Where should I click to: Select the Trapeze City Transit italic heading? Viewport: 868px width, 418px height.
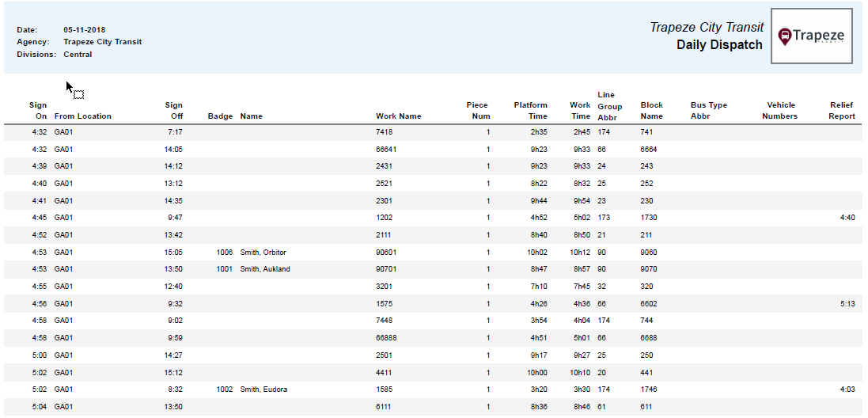pyautogui.click(x=707, y=28)
